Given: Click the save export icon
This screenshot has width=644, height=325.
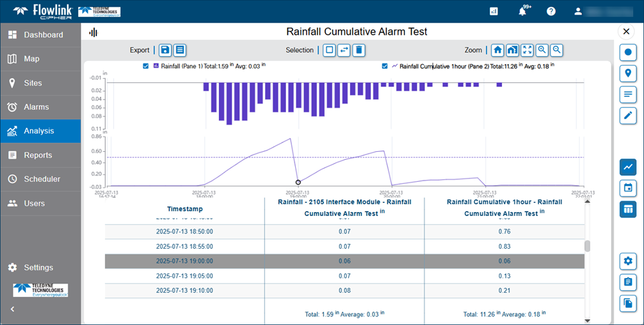Looking at the screenshot, I should (x=165, y=50).
